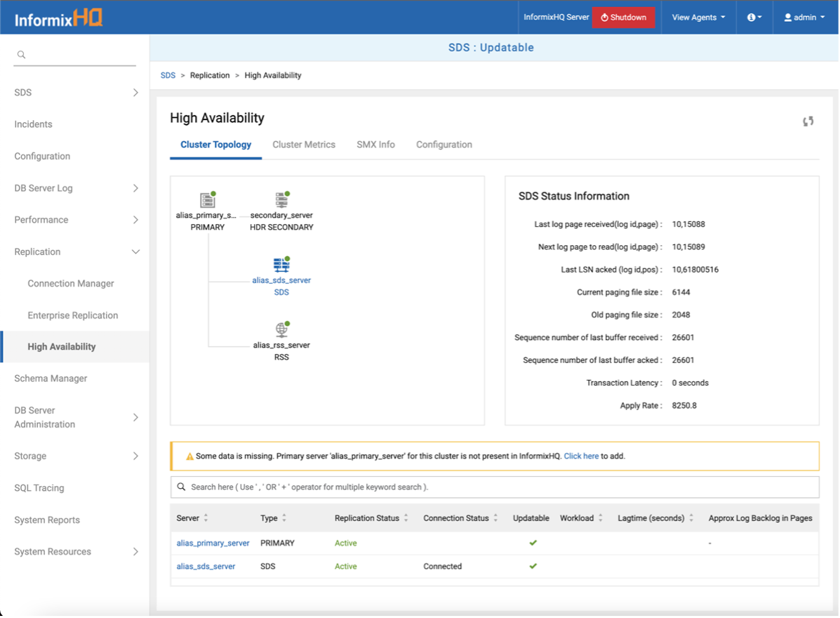Sort by Replication Status column

click(x=406, y=518)
